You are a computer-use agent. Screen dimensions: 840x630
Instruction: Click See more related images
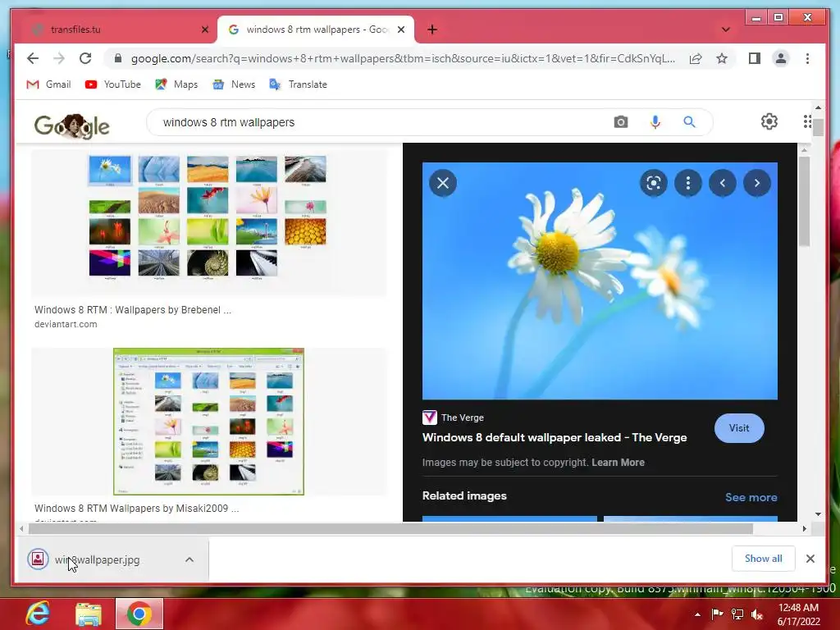coord(751,497)
